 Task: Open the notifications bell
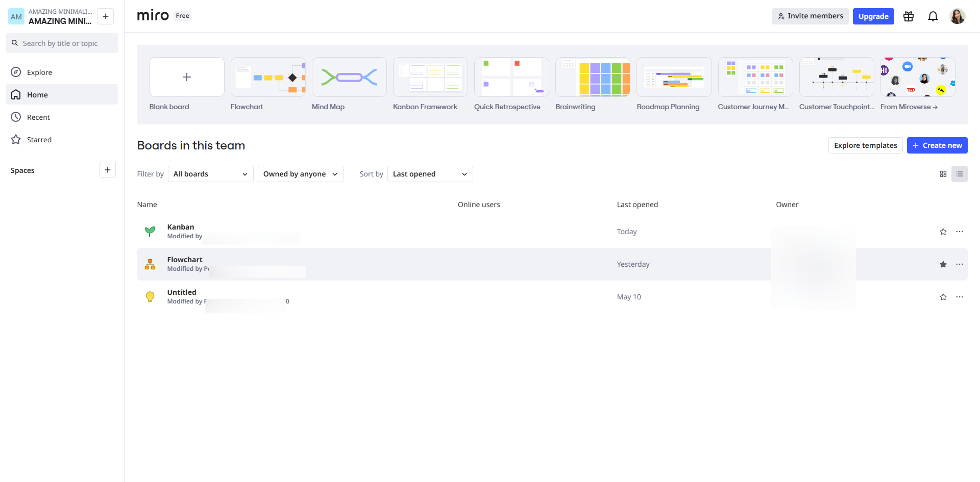click(x=933, y=16)
